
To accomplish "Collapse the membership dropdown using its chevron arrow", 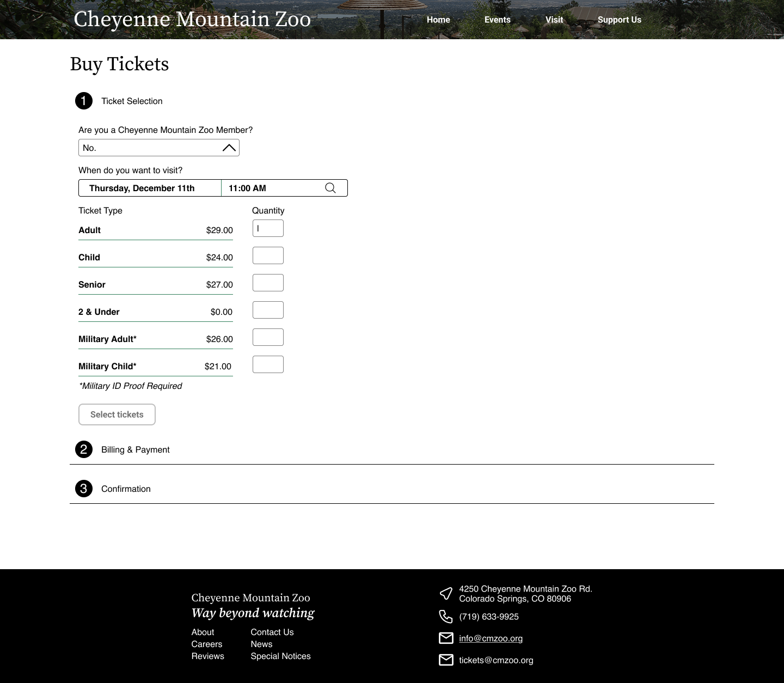I will click(229, 148).
